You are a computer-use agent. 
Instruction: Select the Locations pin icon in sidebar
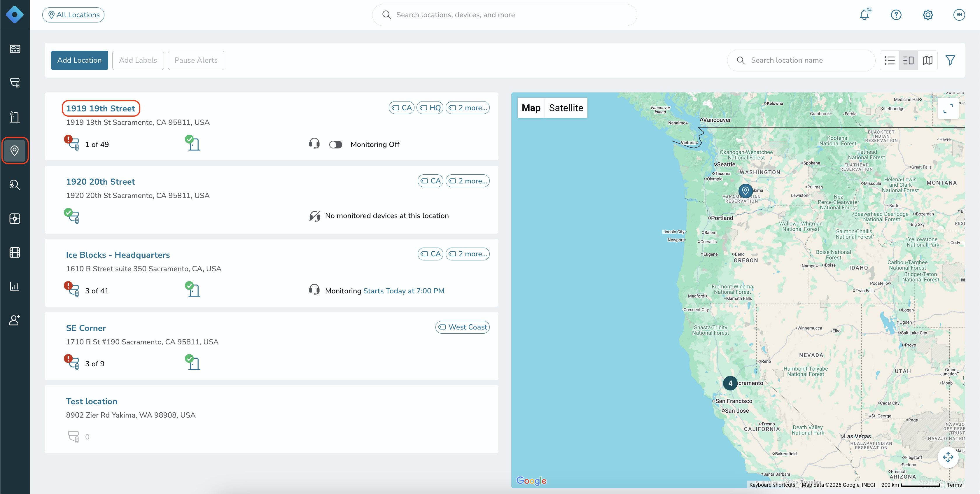[x=15, y=150]
